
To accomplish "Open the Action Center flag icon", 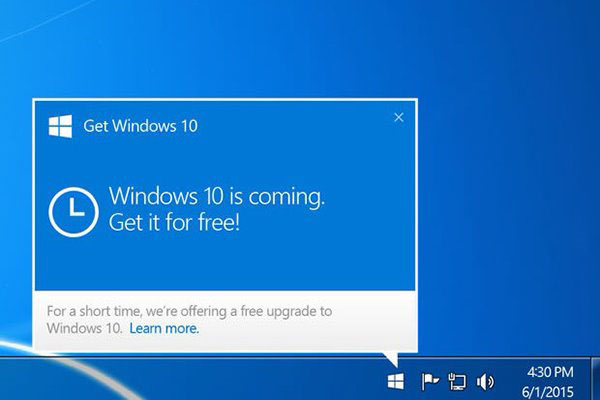I will point(430,382).
